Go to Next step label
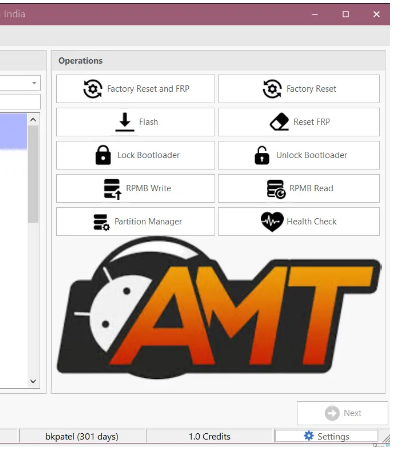 [x=352, y=413]
